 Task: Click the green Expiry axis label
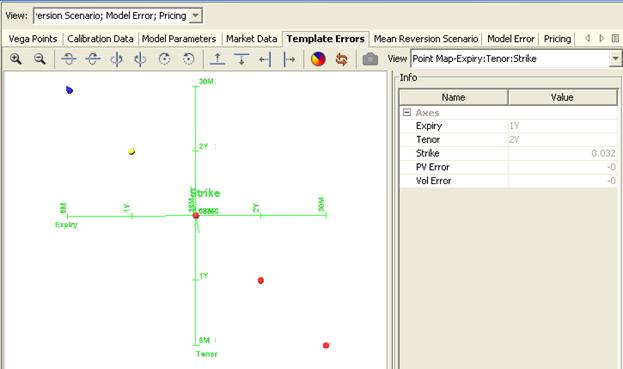click(x=66, y=225)
